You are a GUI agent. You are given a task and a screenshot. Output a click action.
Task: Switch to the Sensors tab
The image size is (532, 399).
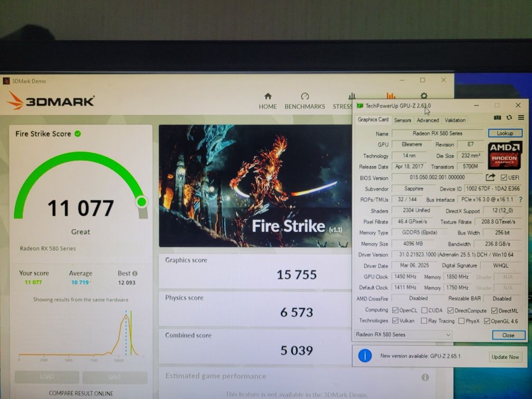click(402, 120)
